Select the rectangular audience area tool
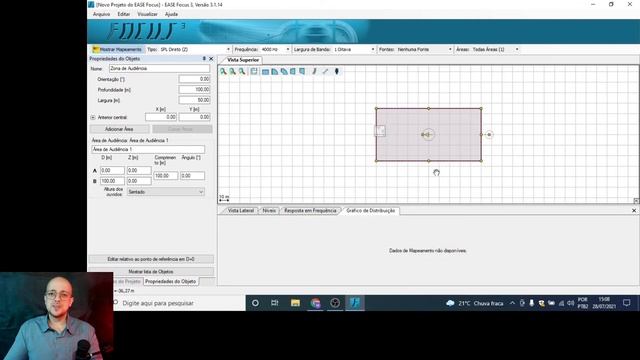This screenshot has height=360, width=640. tap(265, 71)
